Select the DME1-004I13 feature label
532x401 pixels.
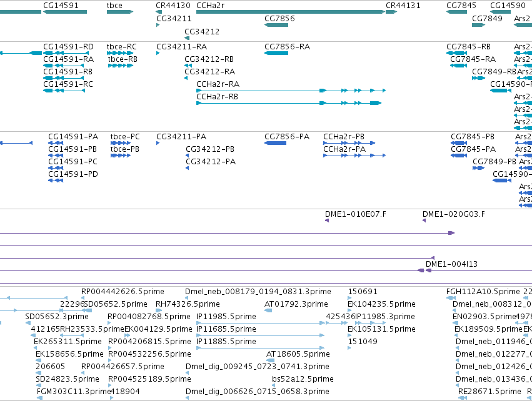451,264
